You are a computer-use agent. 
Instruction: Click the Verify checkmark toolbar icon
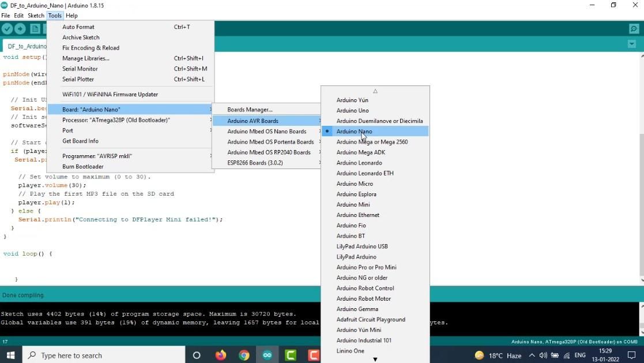7,29
